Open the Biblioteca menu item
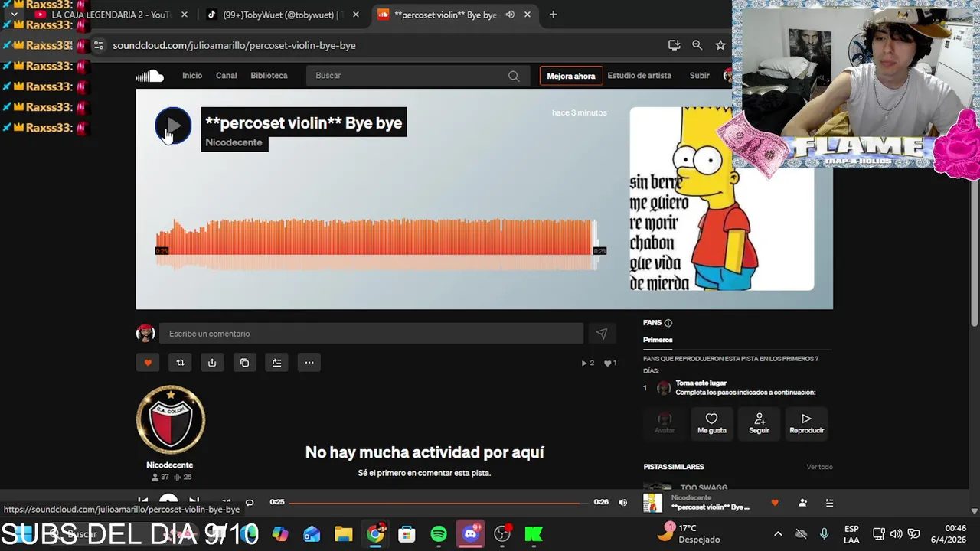Image resolution: width=980 pixels, height=551 pixels. [x=269, y=76]
